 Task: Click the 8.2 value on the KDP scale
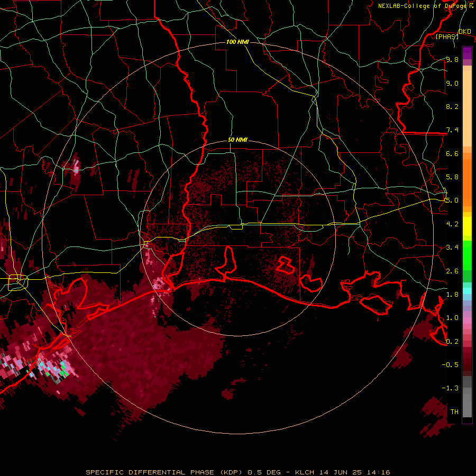tap(452, 106)
